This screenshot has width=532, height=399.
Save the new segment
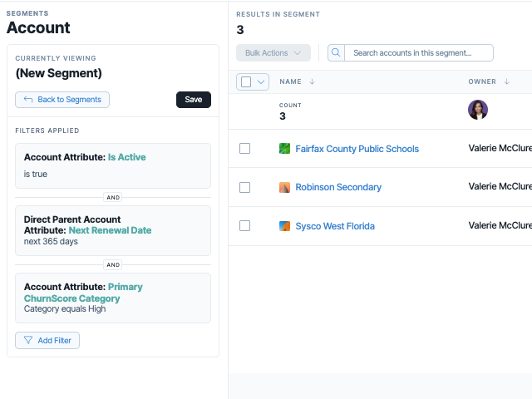(x=194, y=100)
